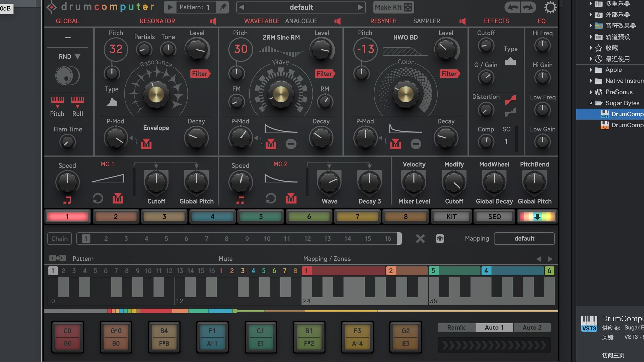Click the Roll keyboard icon in Global

[77, 102]
